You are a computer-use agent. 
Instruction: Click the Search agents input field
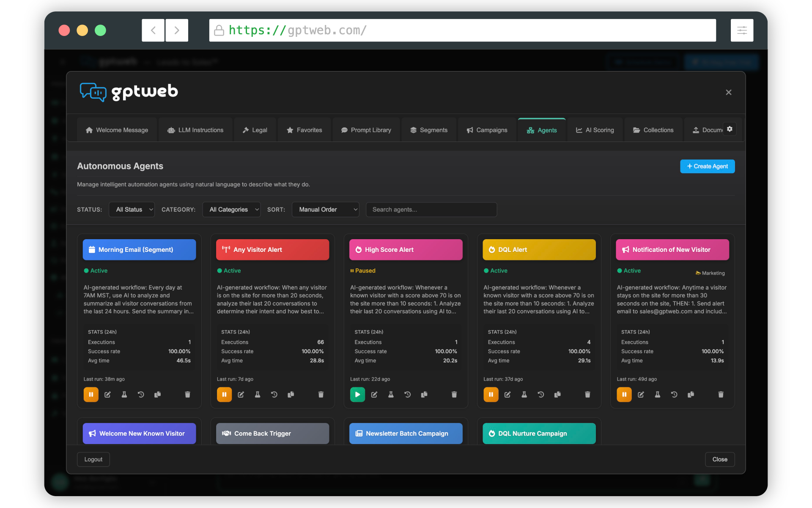click(x=431, y=210)
